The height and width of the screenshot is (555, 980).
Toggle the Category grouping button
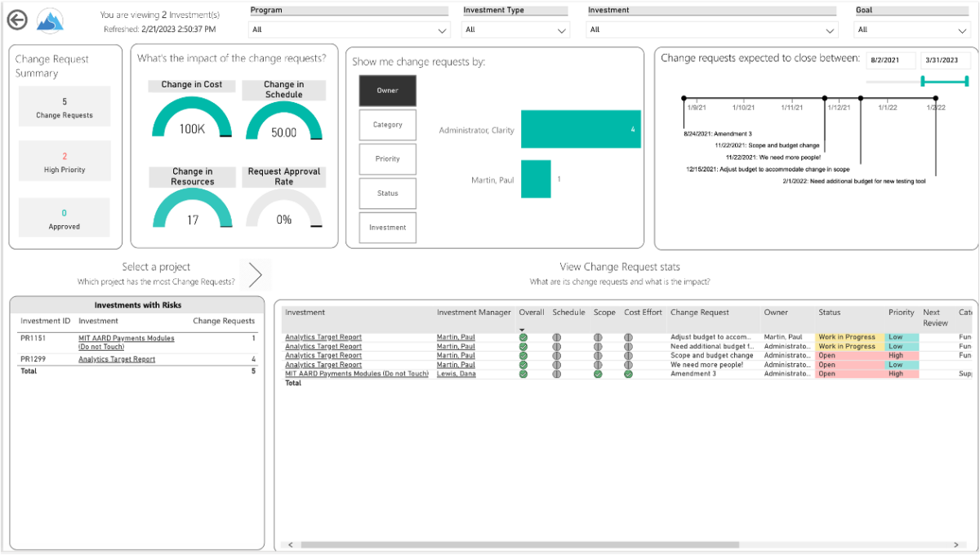(387, 124)
